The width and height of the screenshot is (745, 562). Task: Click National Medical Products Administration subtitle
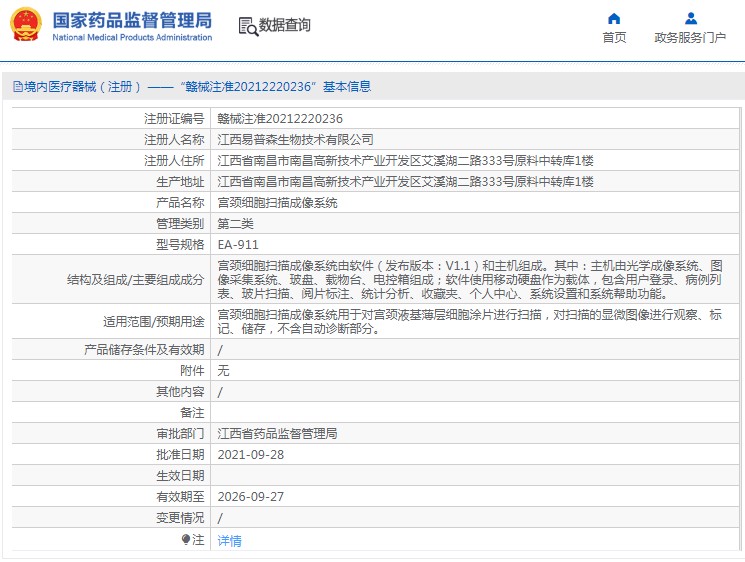[132, 38]
